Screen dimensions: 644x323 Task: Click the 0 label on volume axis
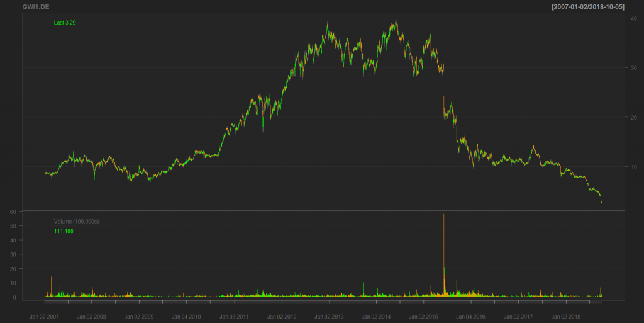(14, 297)
